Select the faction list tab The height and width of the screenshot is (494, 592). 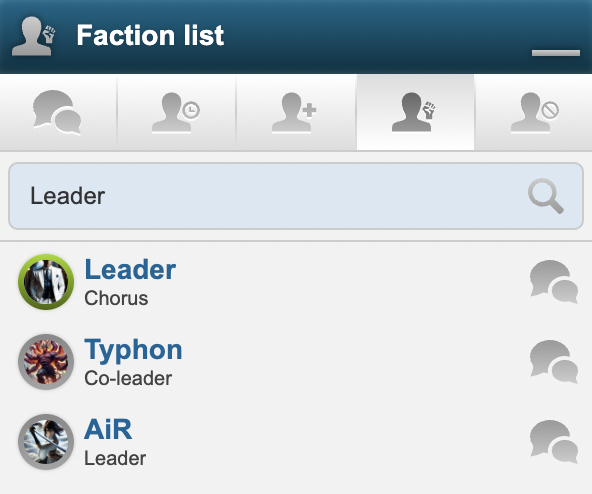click(415, 112)
